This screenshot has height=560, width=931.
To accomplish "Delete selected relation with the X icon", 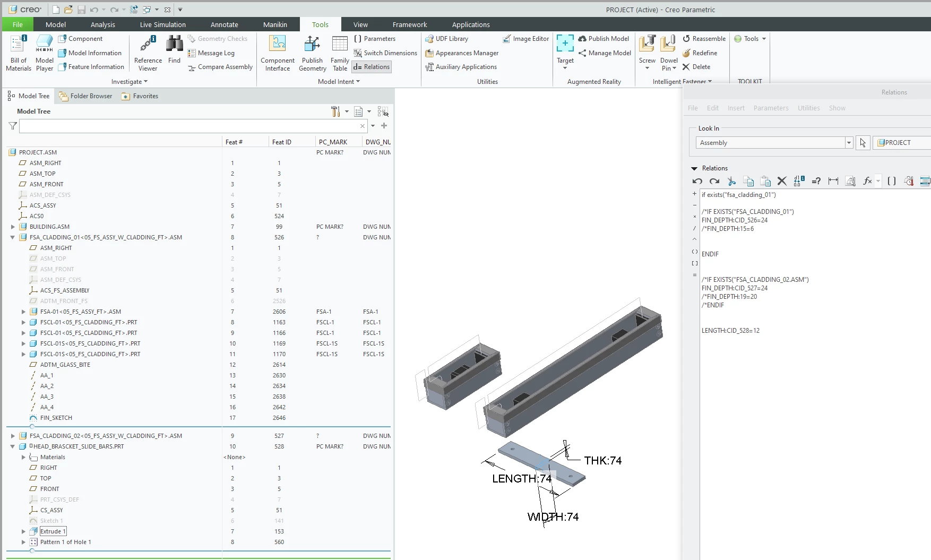I will (x=782, y=181).
